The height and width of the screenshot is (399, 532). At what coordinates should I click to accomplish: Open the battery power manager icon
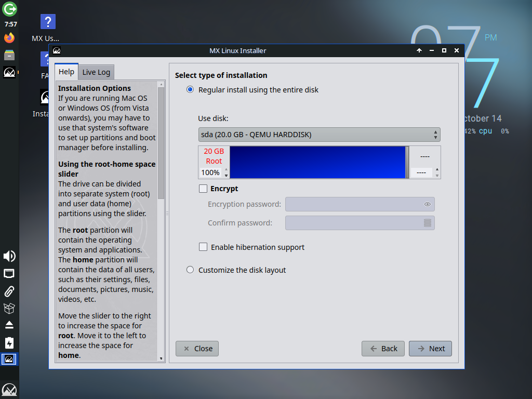[9, 343]
